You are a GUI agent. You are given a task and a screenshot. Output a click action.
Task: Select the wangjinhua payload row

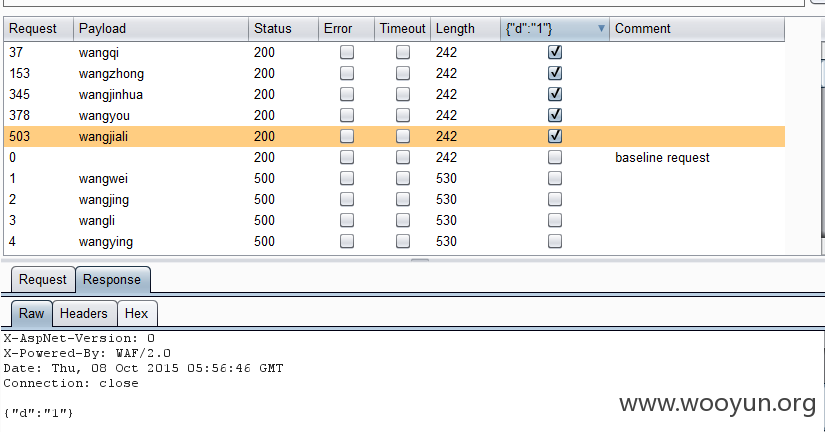[x=394, y=94]
